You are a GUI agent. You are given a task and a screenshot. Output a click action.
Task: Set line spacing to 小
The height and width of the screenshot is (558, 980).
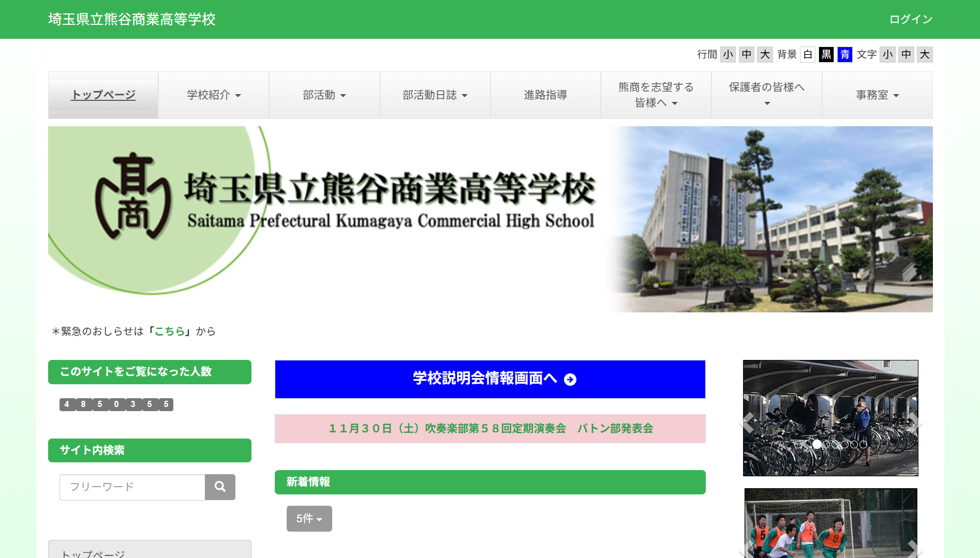point(728,55)
